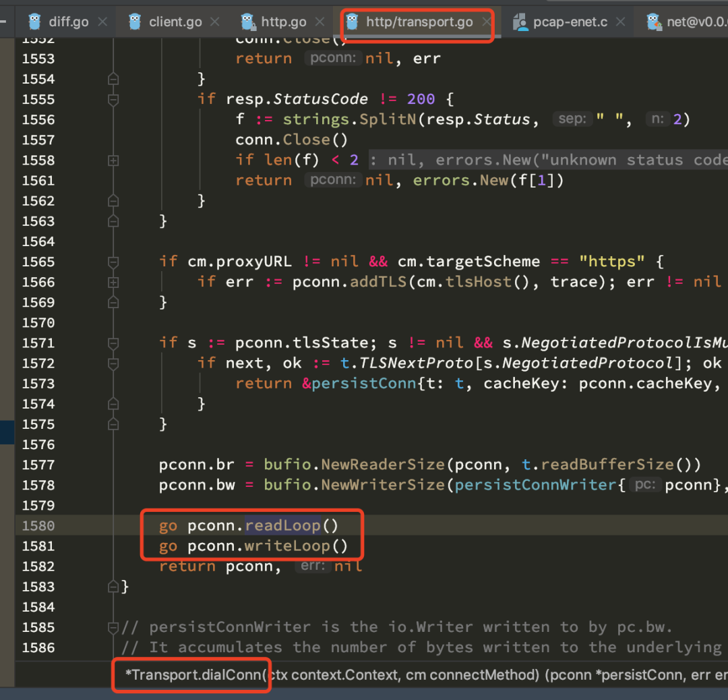Click the TLSNextProto field reference
The height and width of the screenshot is (700, 728).
tap(416, 363)
